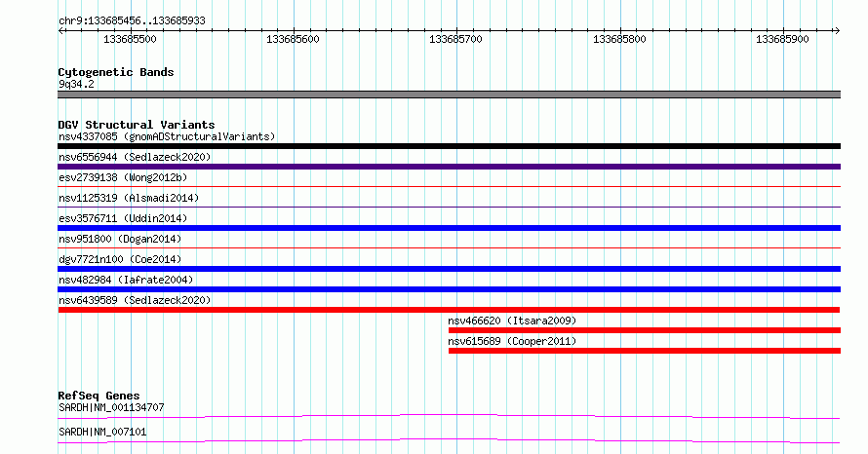Viewport: 868px width, 454px height.
Task: Open the nsv6556944 (Sedlazeck2020) variant
Action: pos(135,157)
